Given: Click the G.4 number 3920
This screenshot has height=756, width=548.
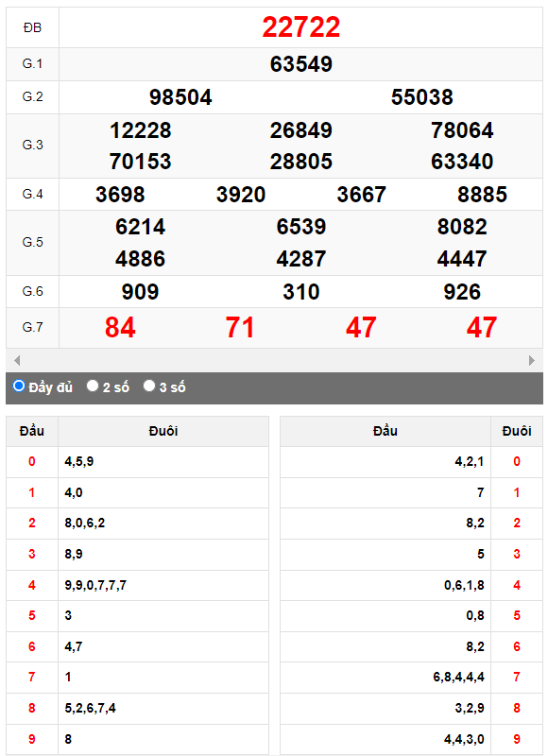Looking at the screenshot, I should [241, 195].
